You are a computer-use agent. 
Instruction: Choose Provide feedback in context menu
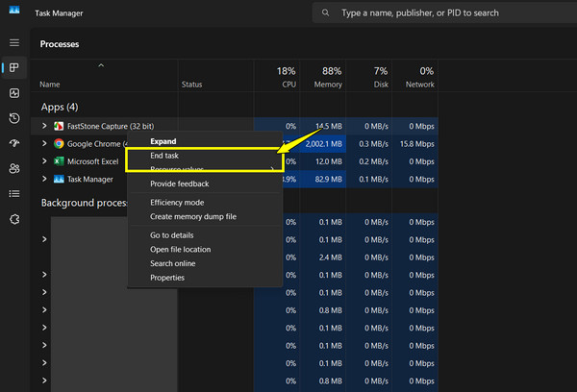(x=179, y=184)
